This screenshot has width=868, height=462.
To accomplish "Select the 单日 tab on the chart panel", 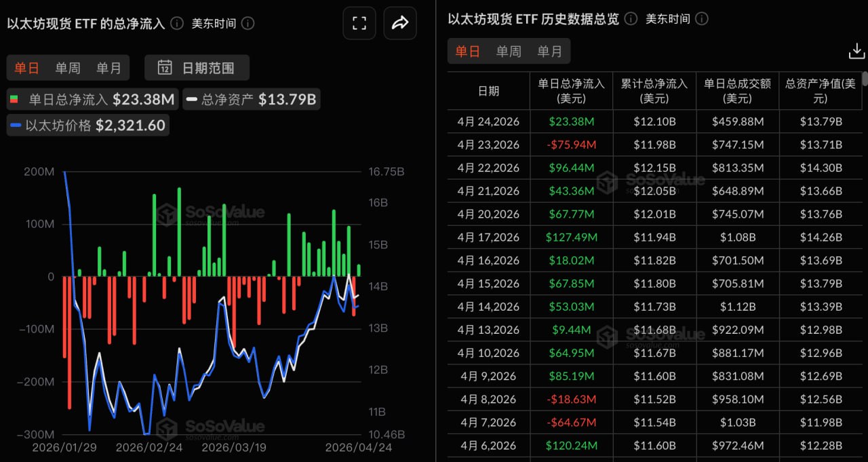I will pyautogui.click(x=26, y=67).
